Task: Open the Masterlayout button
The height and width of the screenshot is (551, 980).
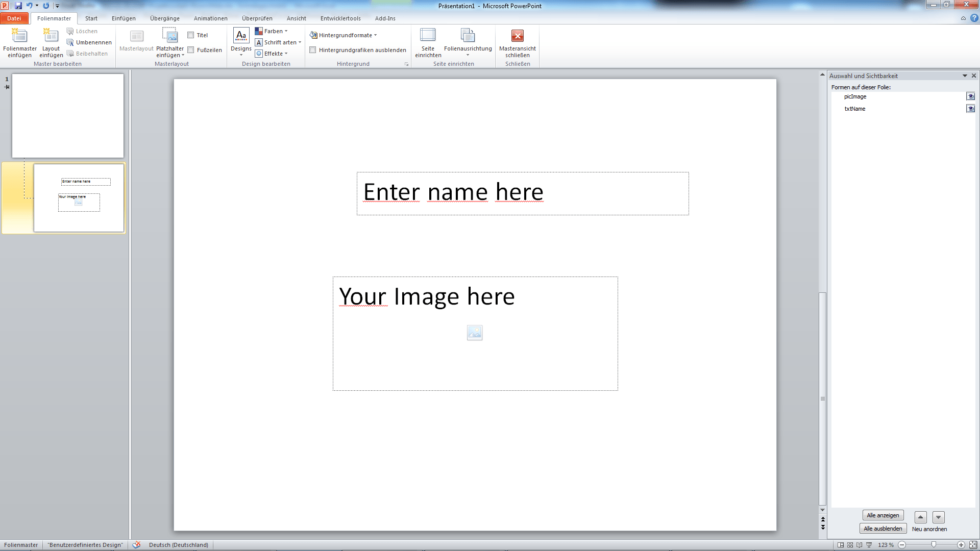Action: click(x=136, y=41)
